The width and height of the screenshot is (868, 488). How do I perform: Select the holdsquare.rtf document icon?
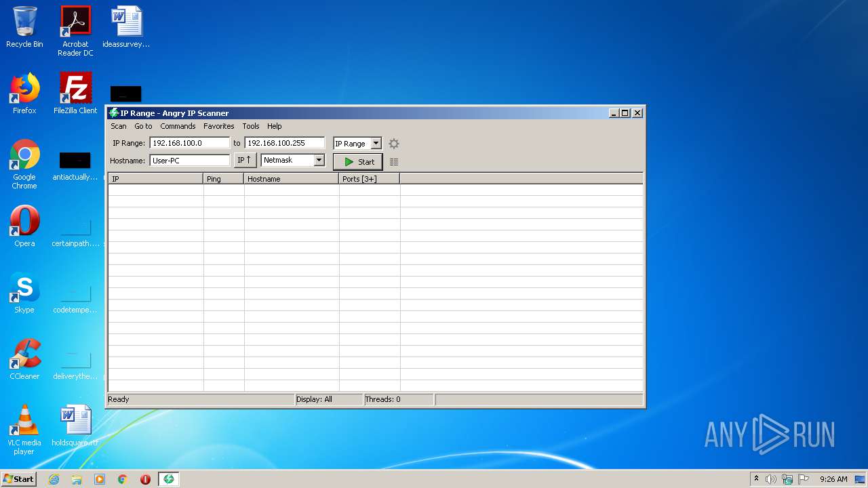[75, 426]
